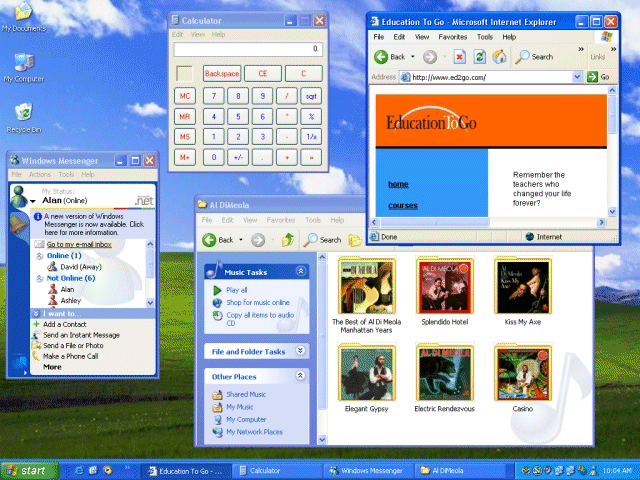This screenshot has height=480, width=640.
Task: Click the courses link on Education To Go
Action: [403, 205]
